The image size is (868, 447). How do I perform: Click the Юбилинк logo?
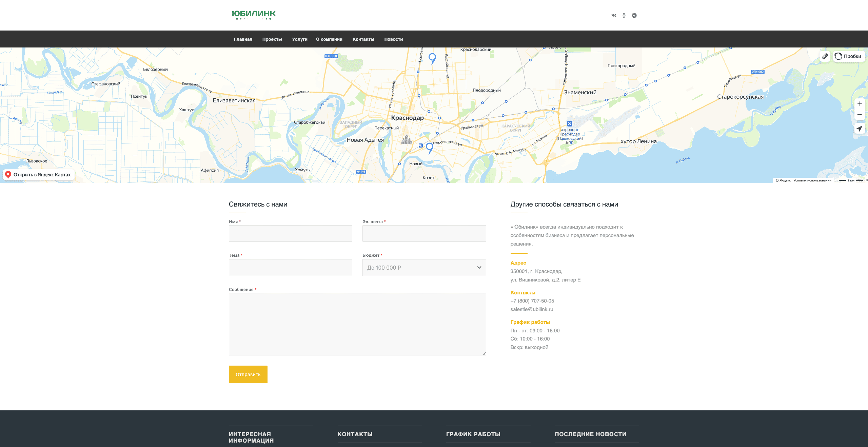(x=254, y=15)
